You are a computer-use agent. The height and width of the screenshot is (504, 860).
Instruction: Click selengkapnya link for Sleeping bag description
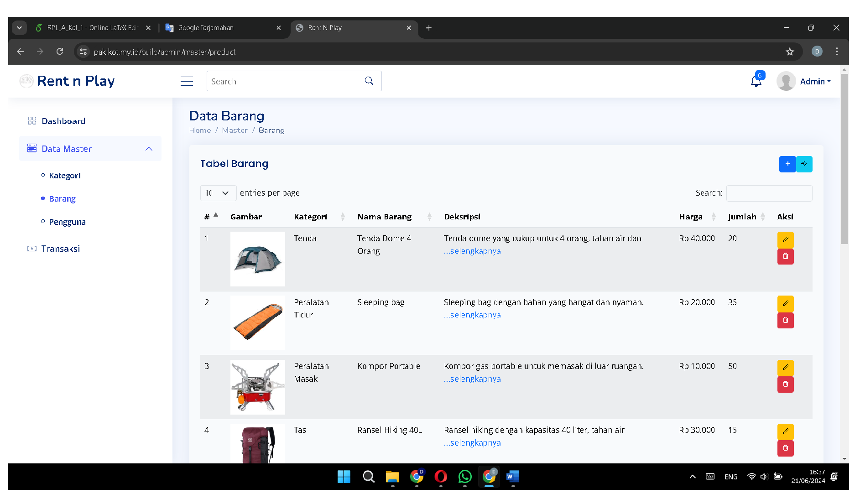473,315
